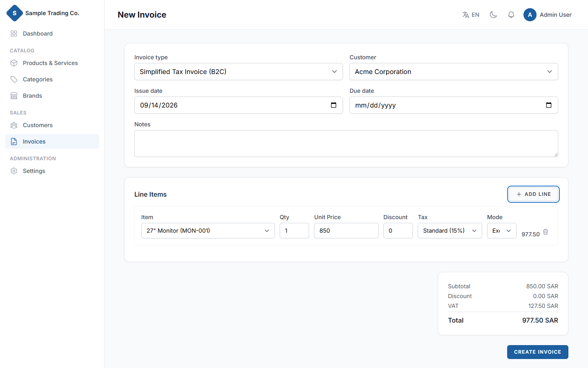588x368 pixels.
Task: Click the Settings gear icon
Action: pyautogui.click(x=14, y=171)
